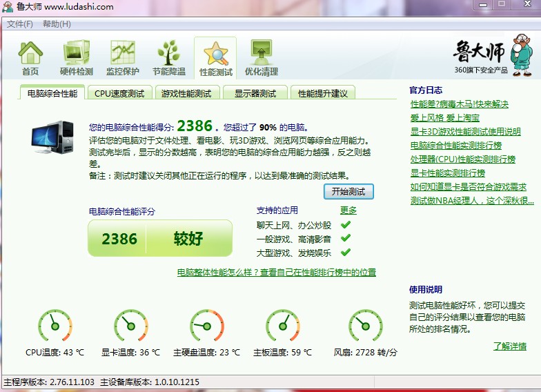541x392 pixels.
Task: Minimize the 鲁大师 window
Action: coord(483,4)
